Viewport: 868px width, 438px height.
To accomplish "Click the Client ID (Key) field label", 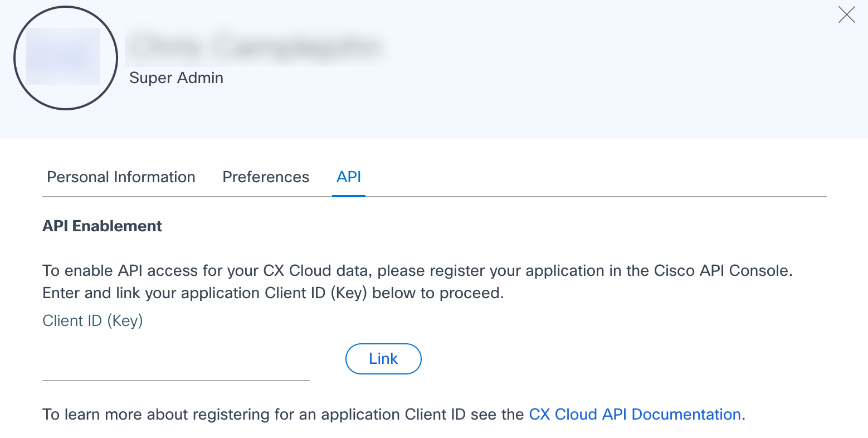I will click(x=92, y=320).
